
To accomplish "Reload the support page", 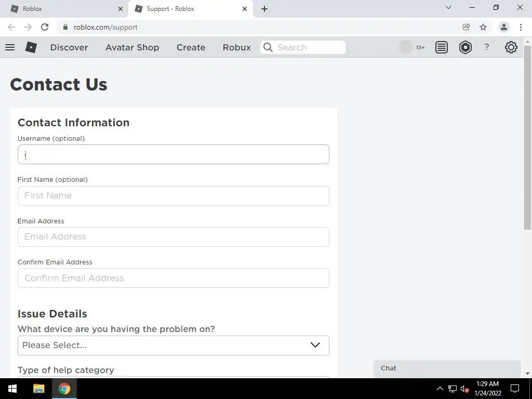I will 45,27.
